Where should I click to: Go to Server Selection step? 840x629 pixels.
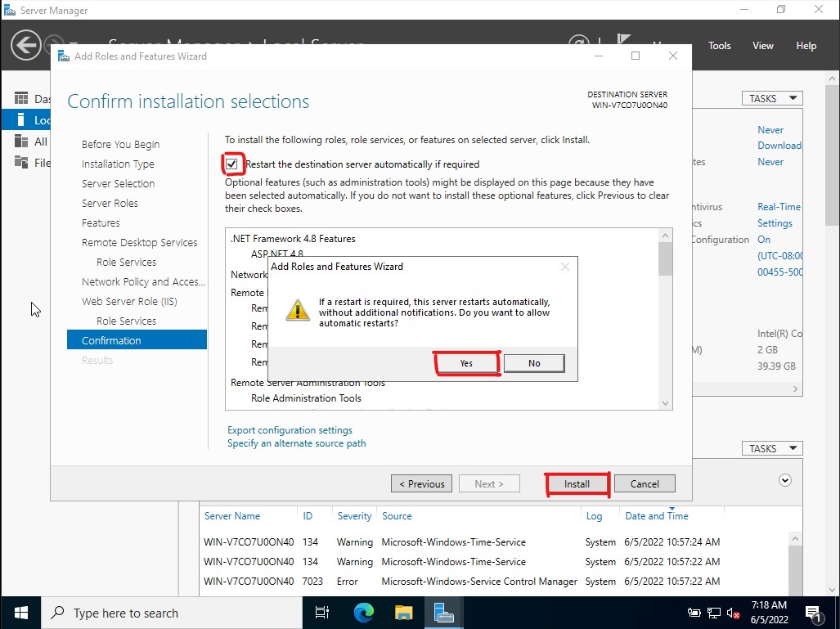click(118, 183)
